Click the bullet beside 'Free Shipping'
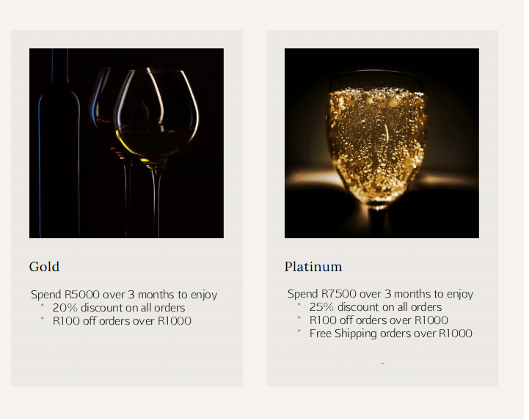The height and width of the screenshot is (420, 529). (x=299, y=332)
